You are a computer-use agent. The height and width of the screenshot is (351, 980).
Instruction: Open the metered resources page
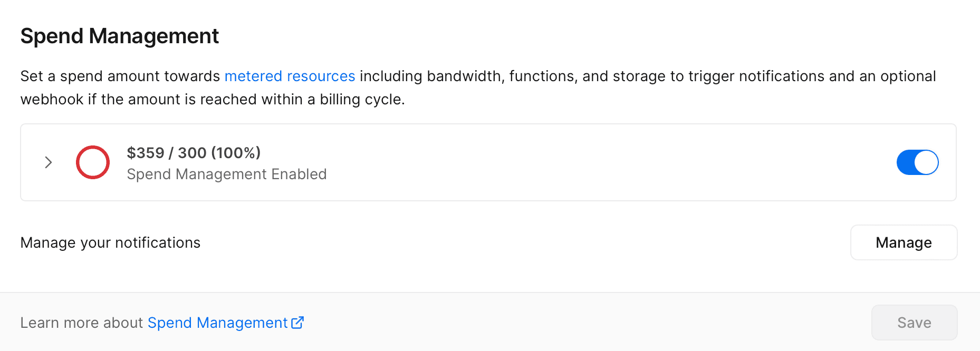(x=290, y=76)
